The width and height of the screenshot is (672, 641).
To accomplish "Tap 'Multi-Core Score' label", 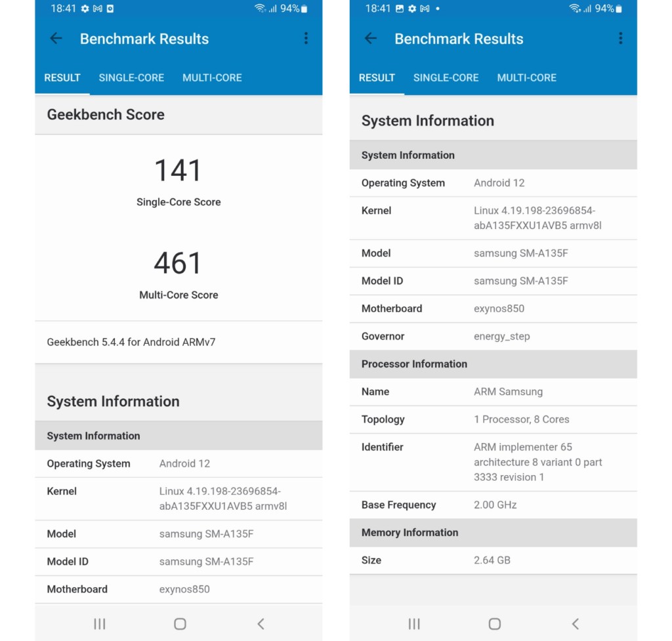I will 178,295.
